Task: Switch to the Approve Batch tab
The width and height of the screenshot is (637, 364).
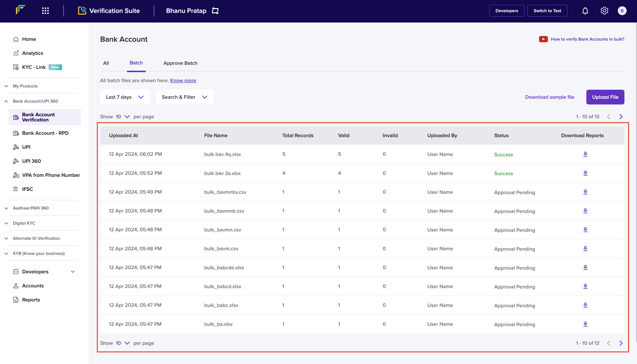Action: click(x=180, y=63)
